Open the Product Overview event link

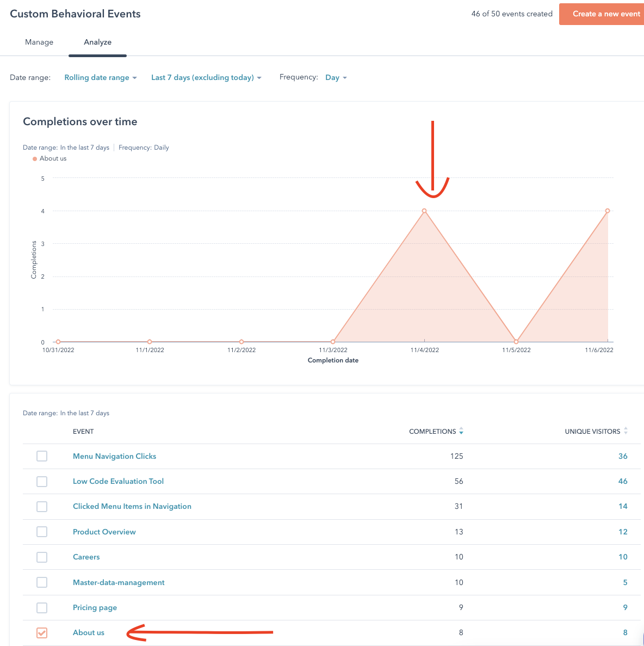tap(104, 532)
